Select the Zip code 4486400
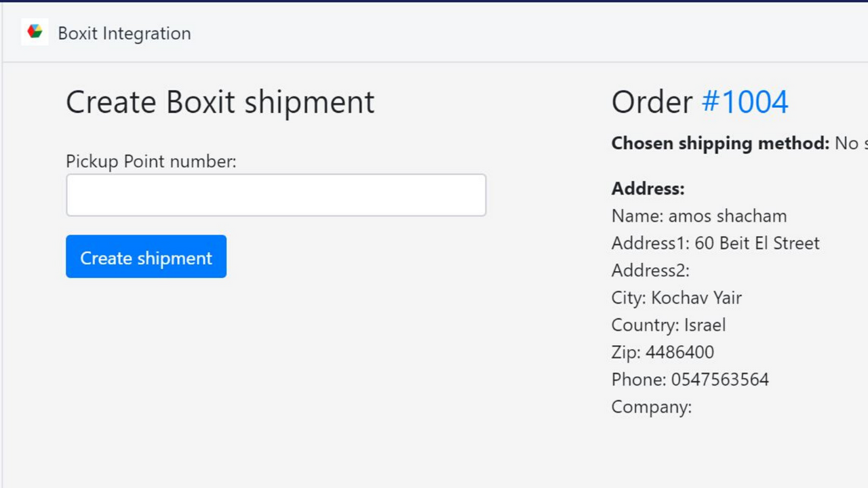The image size is (868, 488). pos(663,352)
